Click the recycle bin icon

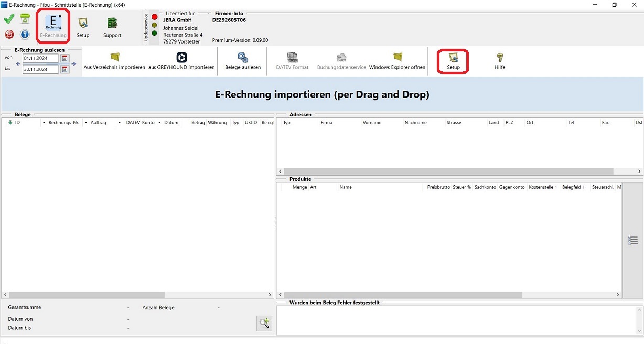[25, 19]
